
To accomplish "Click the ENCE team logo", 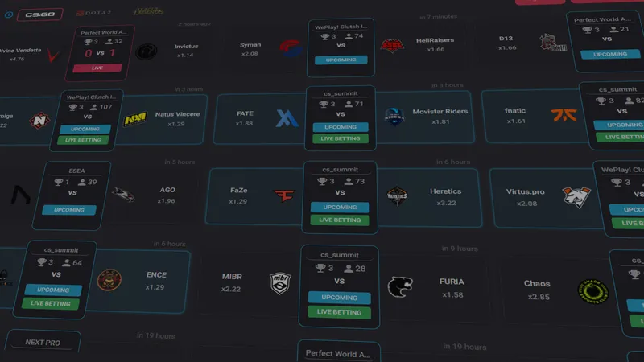I will [109, 280].
